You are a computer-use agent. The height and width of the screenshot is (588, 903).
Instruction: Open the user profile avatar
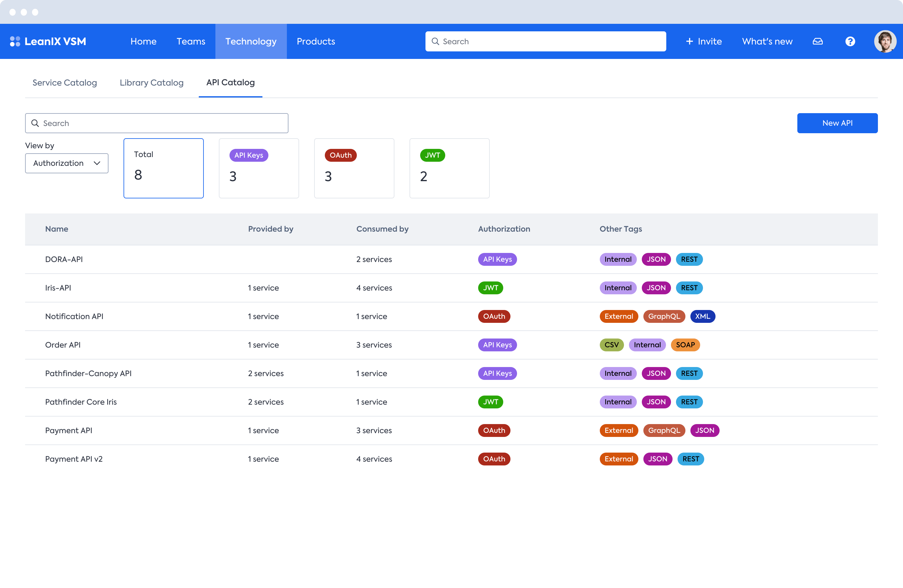point(885,41)
